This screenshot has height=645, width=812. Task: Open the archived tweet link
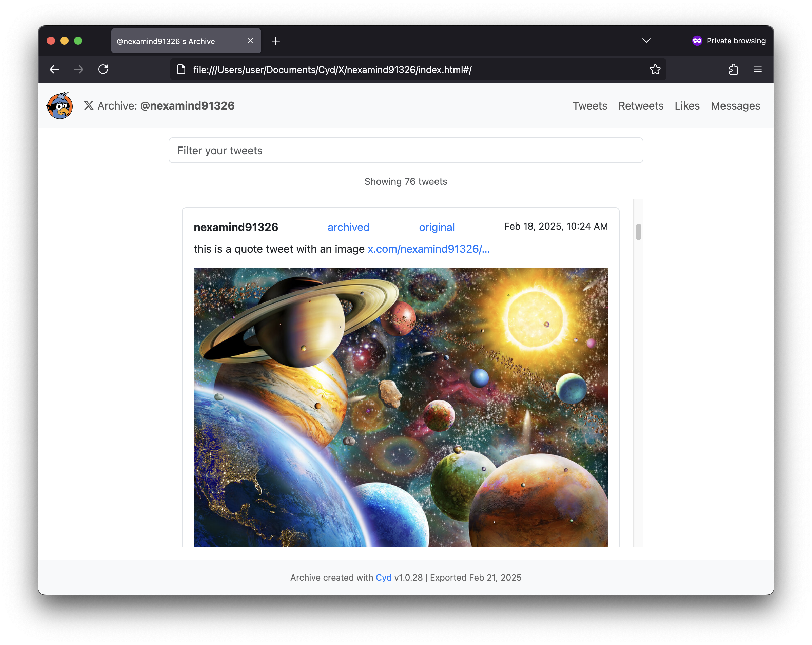point(348,227)
